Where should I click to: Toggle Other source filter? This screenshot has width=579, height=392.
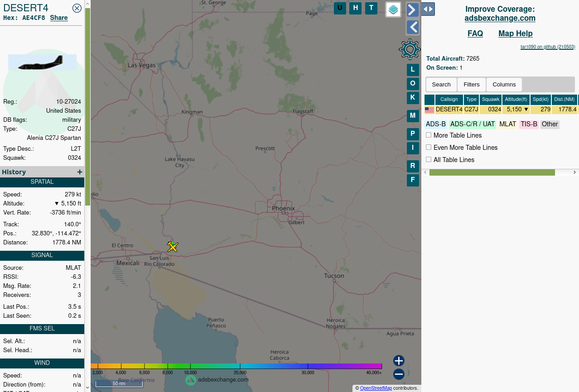click(550, 124)
